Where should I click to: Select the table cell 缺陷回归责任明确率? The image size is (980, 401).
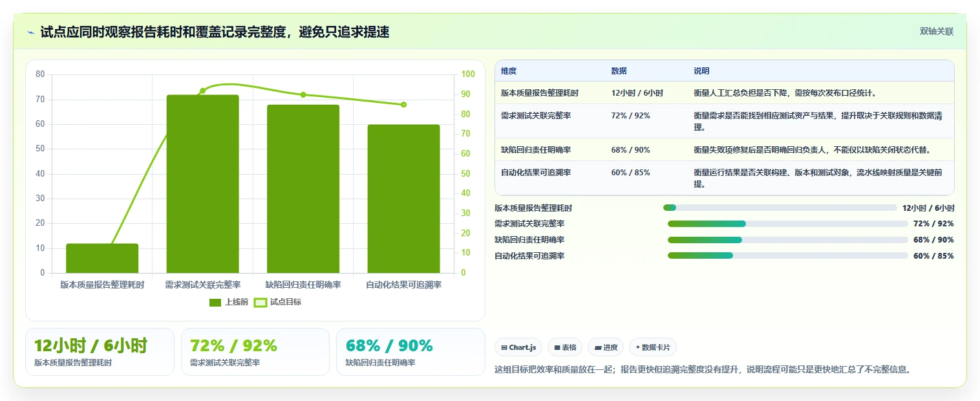click(x=536, y=150)
